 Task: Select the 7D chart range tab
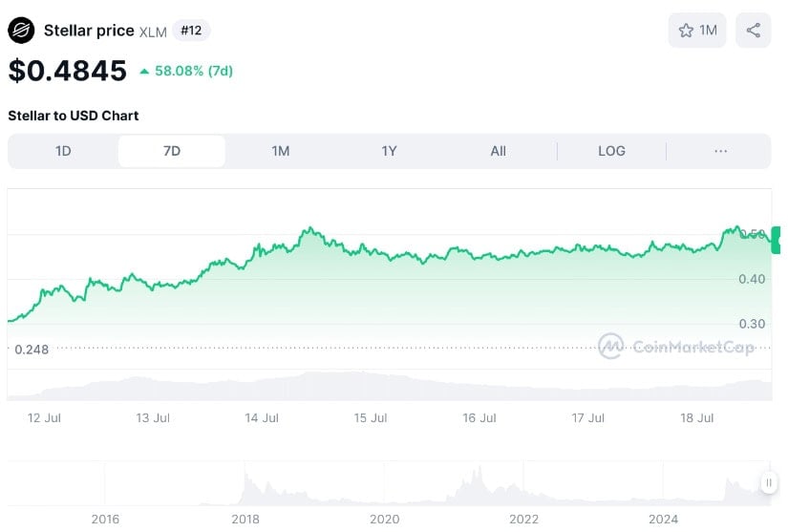pos(172,151)
